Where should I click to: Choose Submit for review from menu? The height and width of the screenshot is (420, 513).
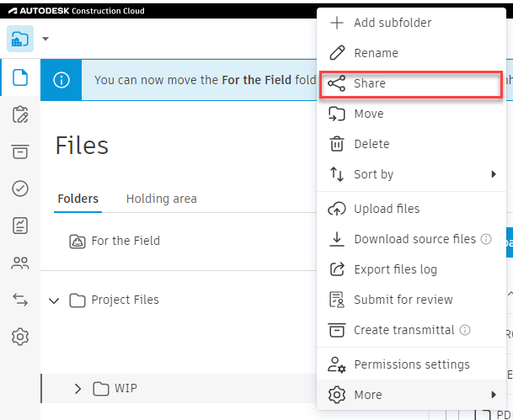(412, 300)
